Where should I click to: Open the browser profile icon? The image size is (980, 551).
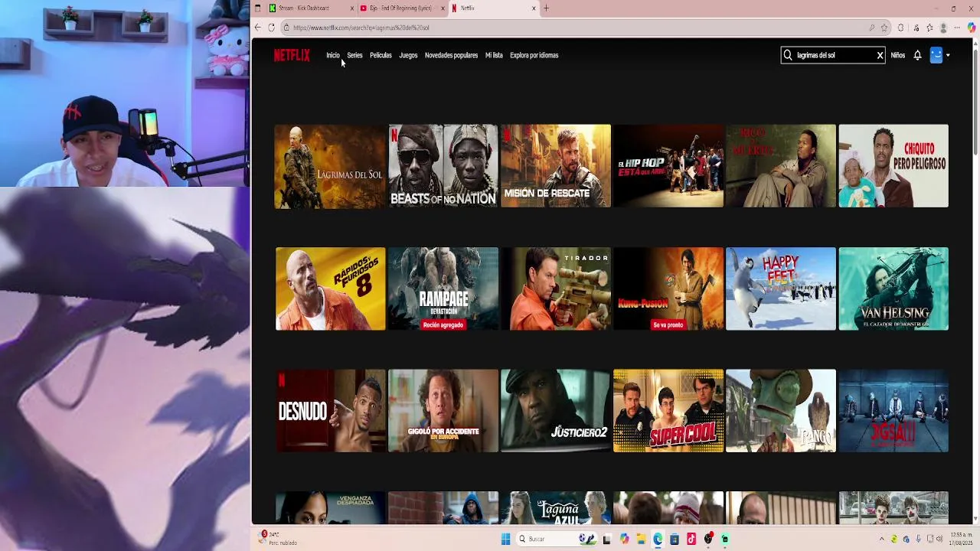(x=943, y=28)
